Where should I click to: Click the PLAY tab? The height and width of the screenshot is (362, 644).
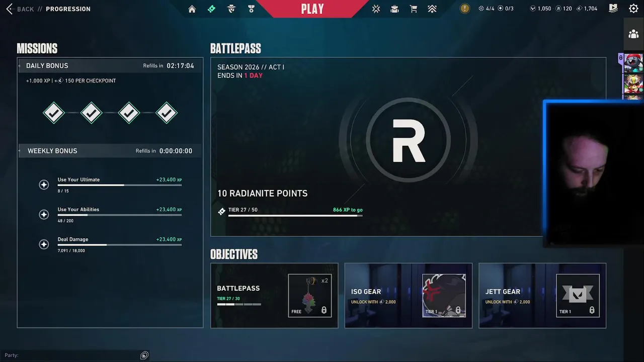312,9
